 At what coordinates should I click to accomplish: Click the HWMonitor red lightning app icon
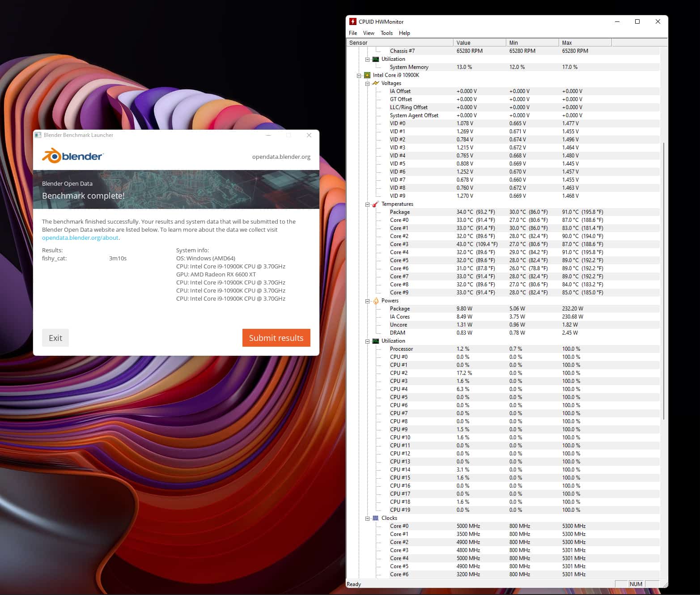[x=352, y=21]
